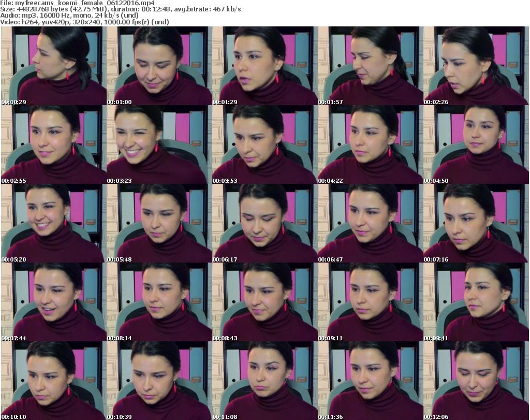Click the Audio info line mp3, 16000 Hz
The height and width of the screenshot is (420, 530).
(x=69, y=16)
